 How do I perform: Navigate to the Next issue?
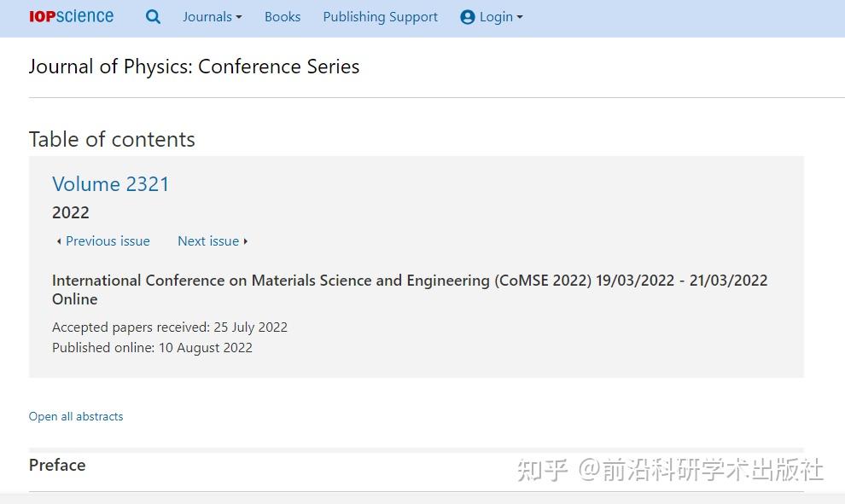(x=208, y=241)
